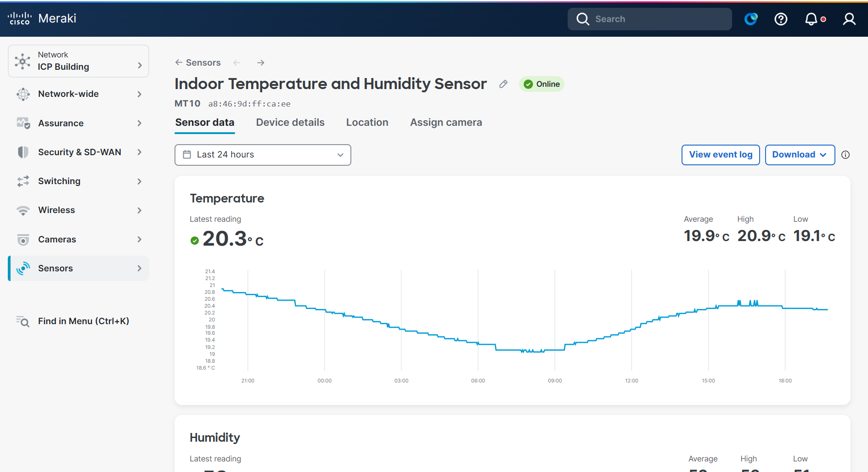
Task: Open the Last 24 hours time range dropdown
Action: point(263,155)
